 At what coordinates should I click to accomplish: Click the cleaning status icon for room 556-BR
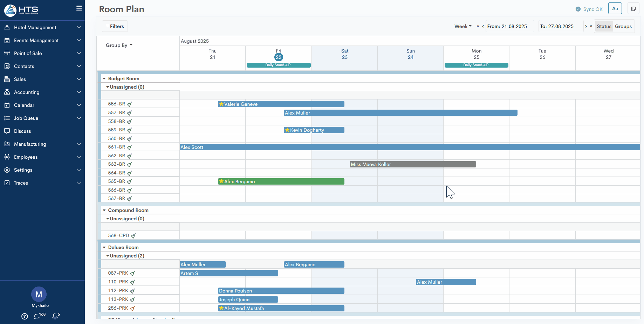point(129,104)
